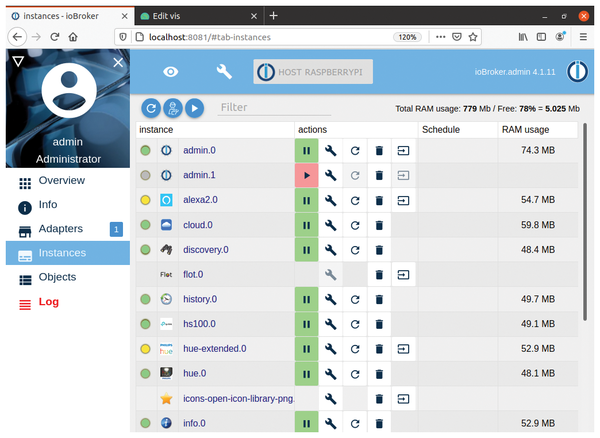Pause the hs100.0 instance
The image size is (600, 438).
(x=306, y=324)
